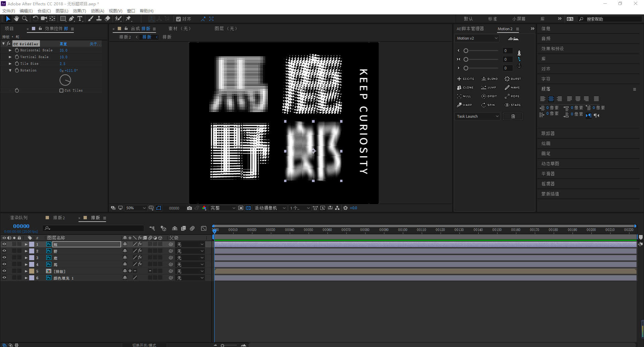Enable the Cut Tiles checkbox
644x347 pixels.
pos(61,91)
